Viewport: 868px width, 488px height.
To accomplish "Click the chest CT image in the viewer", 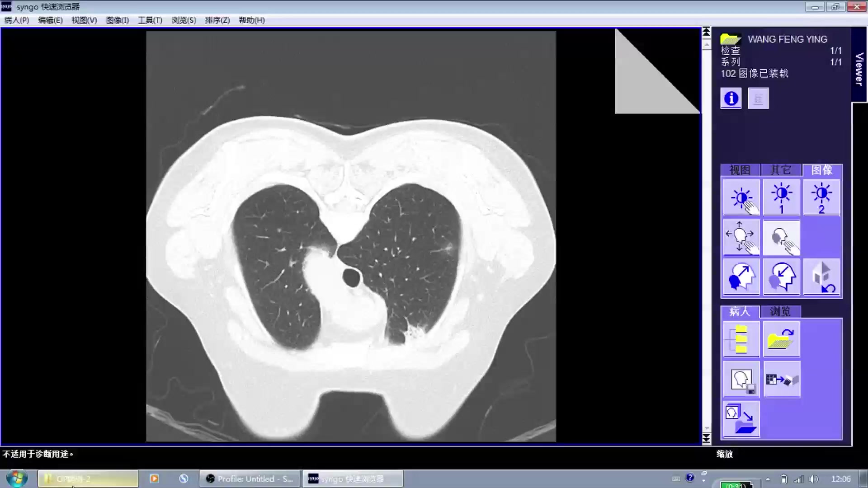I will tap(351, 236).
